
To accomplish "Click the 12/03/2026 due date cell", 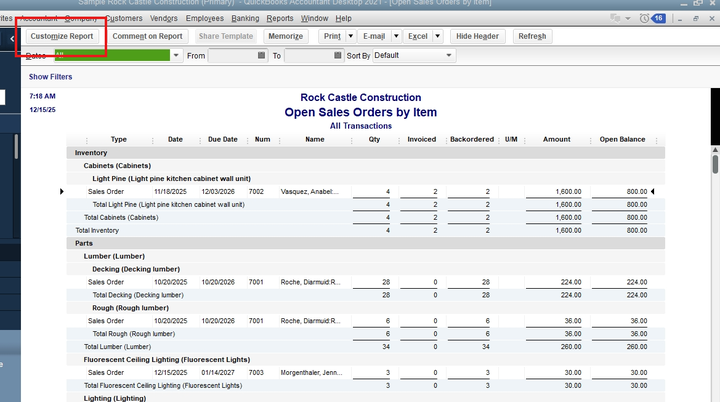I will coord(218,192).
